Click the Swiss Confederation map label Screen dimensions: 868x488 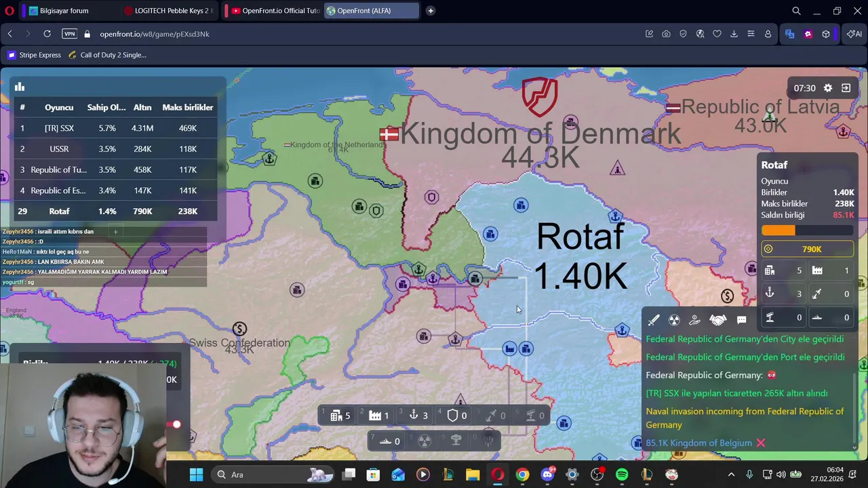[x=239, y=343]
